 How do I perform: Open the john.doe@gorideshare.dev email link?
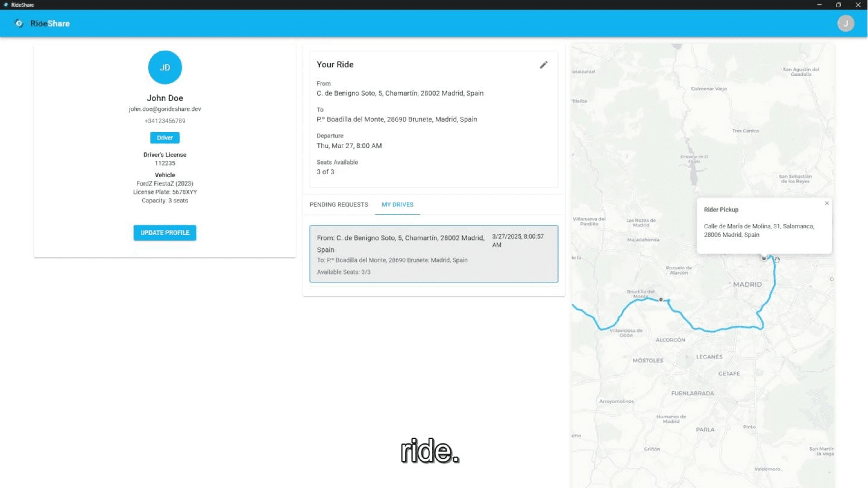165,108
